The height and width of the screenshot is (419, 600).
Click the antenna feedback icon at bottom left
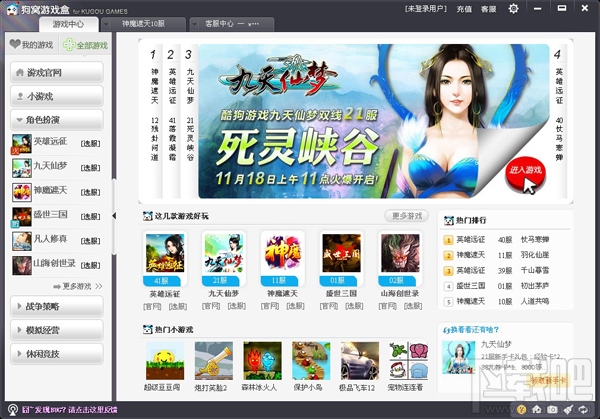coord(12,410)
